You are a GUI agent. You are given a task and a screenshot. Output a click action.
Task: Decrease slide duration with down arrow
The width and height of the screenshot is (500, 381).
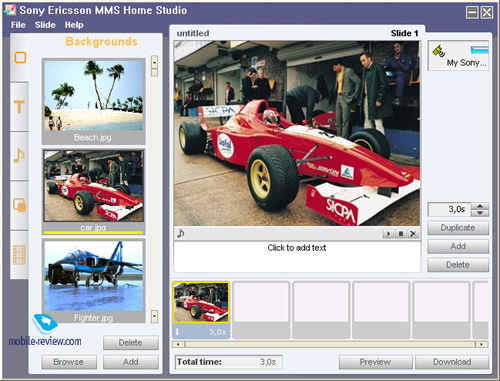click(x=480, y=213)
